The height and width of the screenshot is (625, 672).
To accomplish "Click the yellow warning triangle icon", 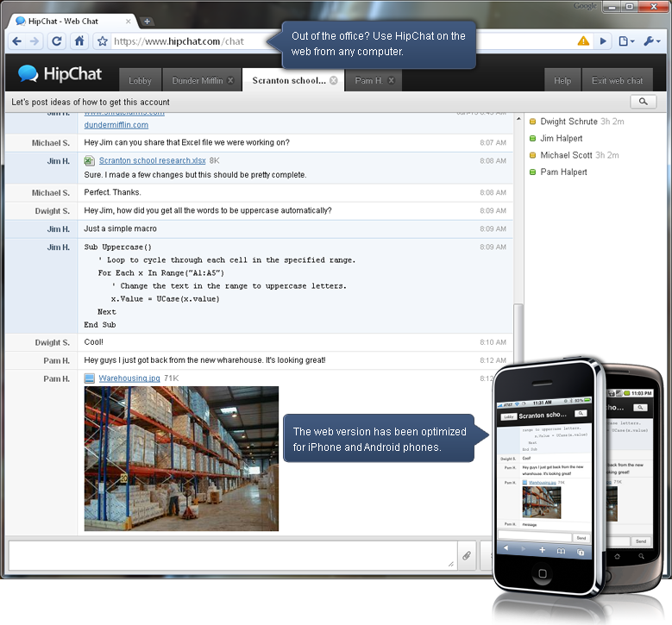I will coord(583,41).
